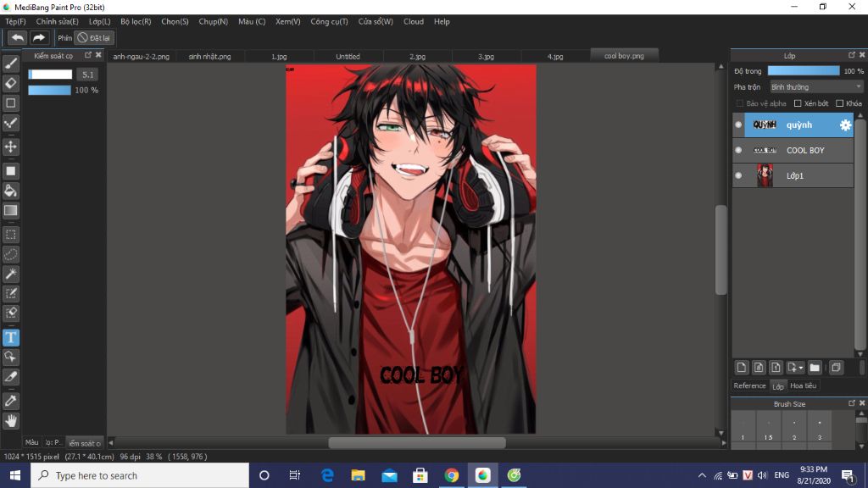Adjust the brush opacity 100% slider

tap(50, 90)
